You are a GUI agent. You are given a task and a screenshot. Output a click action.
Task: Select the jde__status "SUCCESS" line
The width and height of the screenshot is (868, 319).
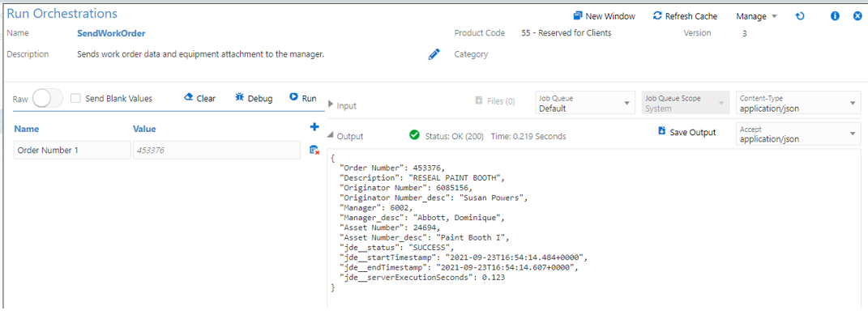pos(397,248)
